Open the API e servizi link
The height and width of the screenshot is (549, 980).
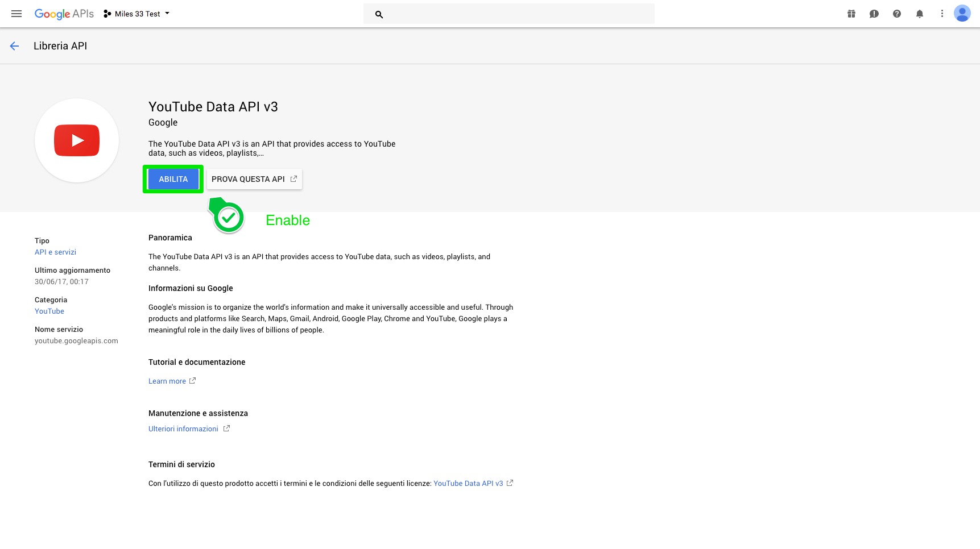coord(55,252)
